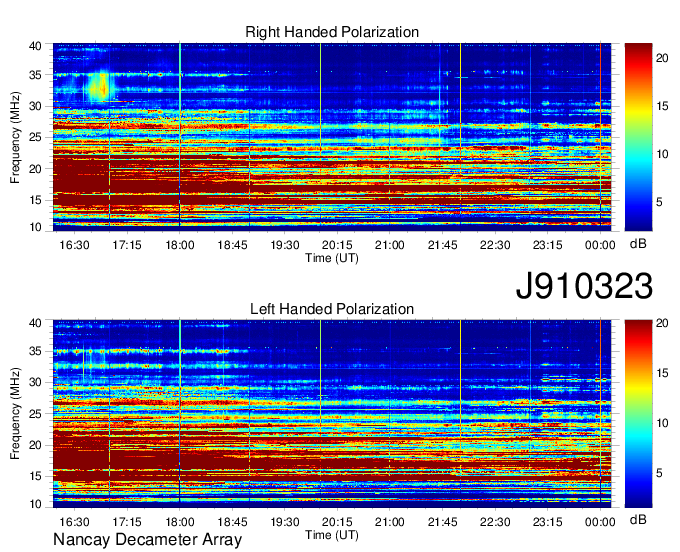
Task: Click the 16:30 time tick in the Left Handed plot
Action: [x=74, y=522]
